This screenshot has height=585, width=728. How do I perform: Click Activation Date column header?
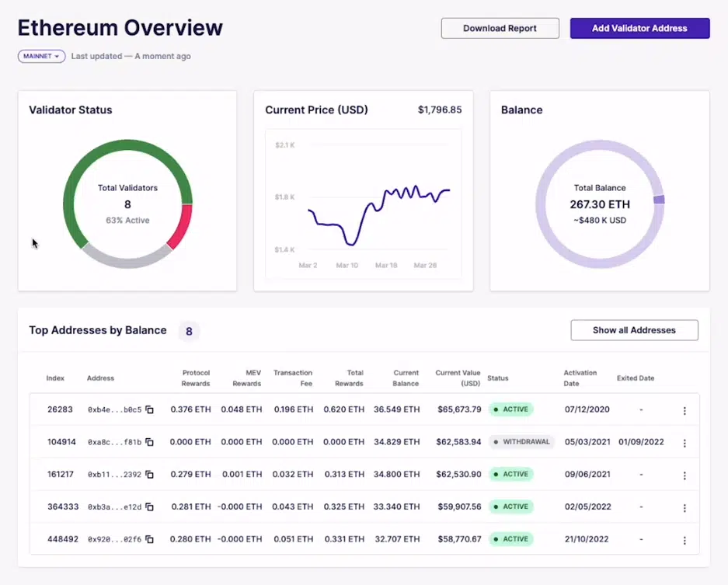(x=580, y=378)
